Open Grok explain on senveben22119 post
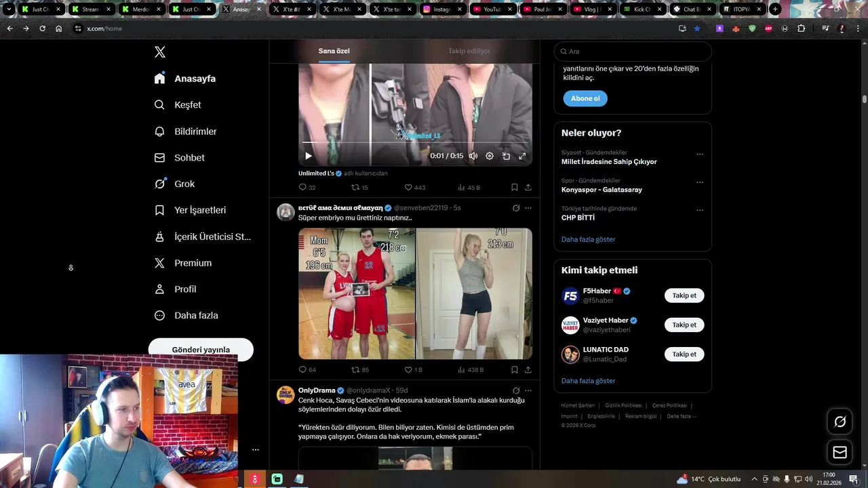868x488 pixels. [x=516, y=208]
